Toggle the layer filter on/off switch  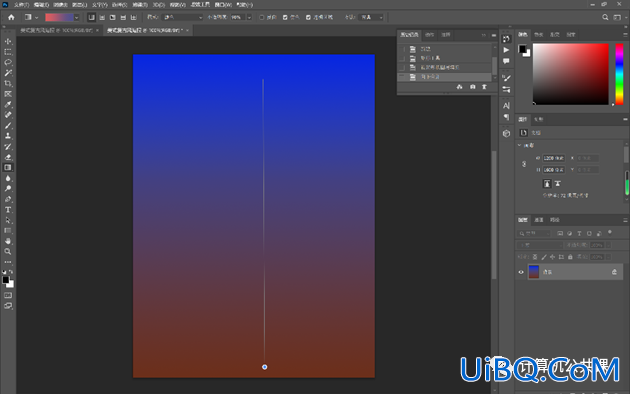click(610, 232)
